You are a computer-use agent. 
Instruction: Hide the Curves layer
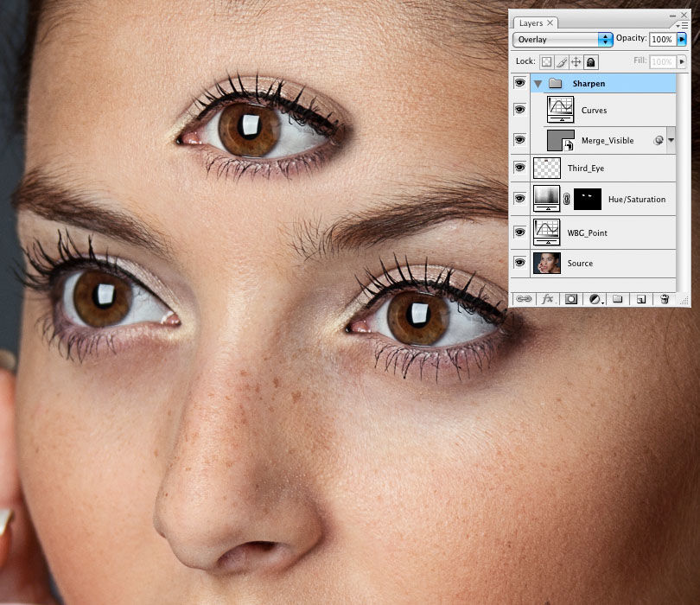click(x=519, y=110)
